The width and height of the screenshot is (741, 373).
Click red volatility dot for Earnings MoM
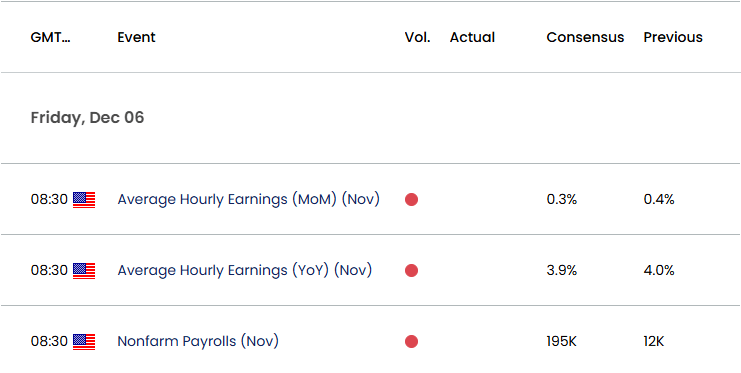point(411,200)
